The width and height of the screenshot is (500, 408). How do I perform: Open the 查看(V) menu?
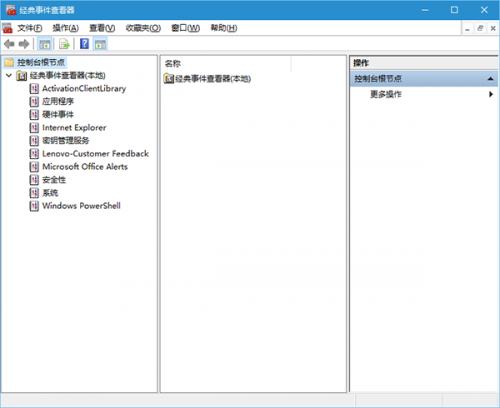tap(102, 28)
